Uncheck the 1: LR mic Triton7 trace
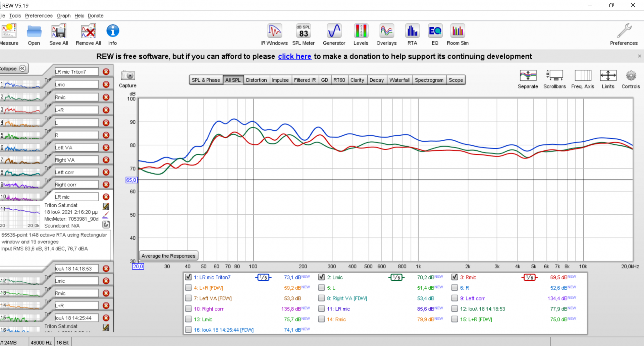The width and height of the screenshot is (644, 346). pyautogui.click(x=189, y=277)
